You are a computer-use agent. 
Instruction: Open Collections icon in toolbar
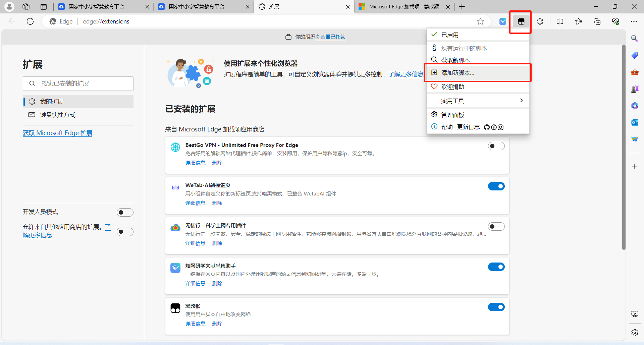click(x=597, y=21)
